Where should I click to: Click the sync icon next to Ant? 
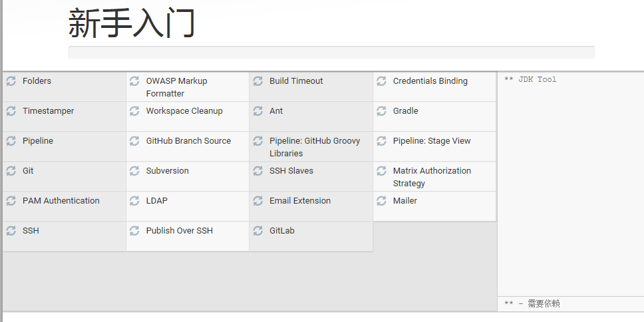(258, 111)
